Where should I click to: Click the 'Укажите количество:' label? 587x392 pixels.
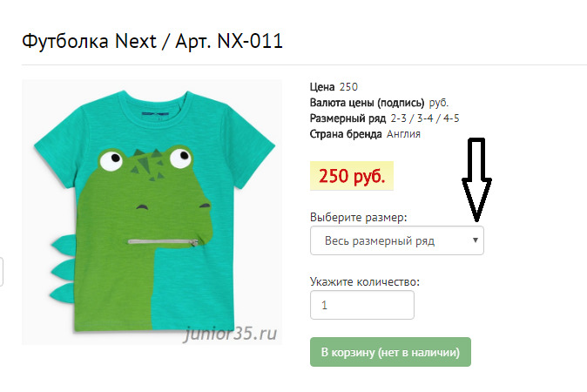coord(365,281)
